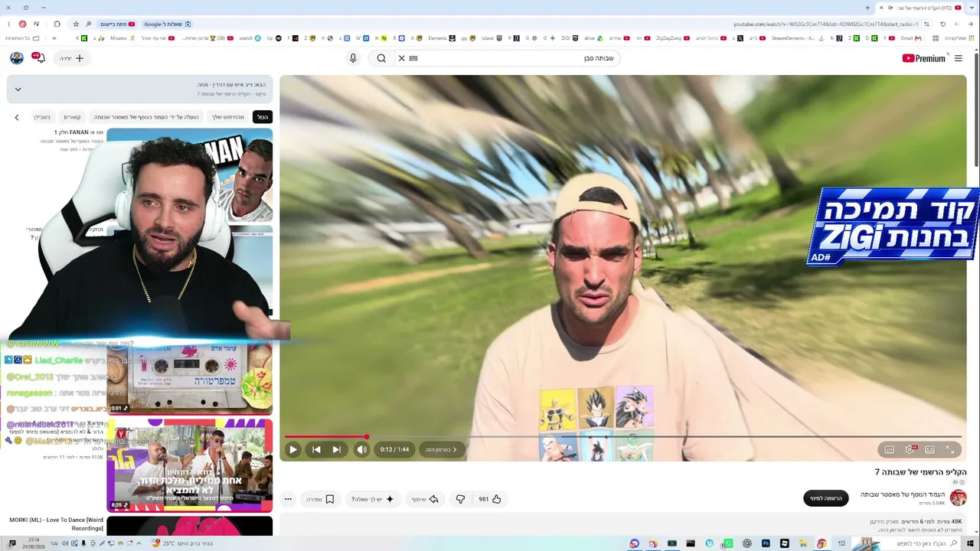Screen dimensions: 980x551
Task: Open the chapters button 'בסרטון הזה'
Action: click(x=442, y=450)
